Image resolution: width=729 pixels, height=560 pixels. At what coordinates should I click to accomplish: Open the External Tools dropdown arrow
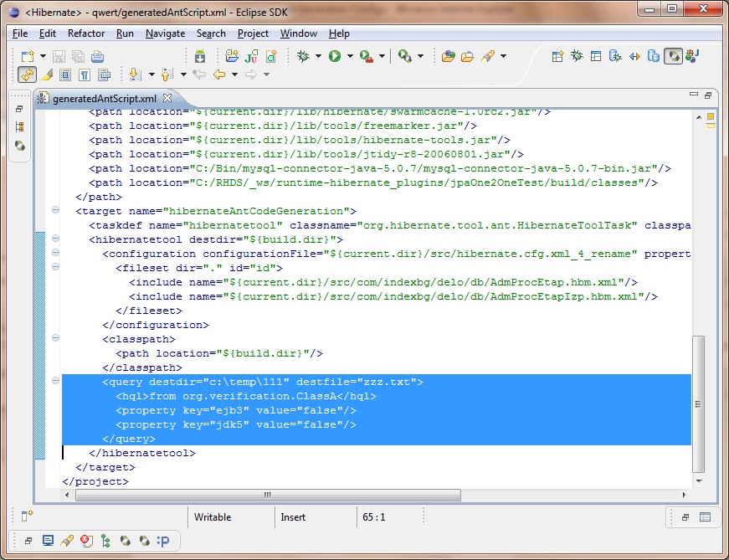[x=382, y=56]
